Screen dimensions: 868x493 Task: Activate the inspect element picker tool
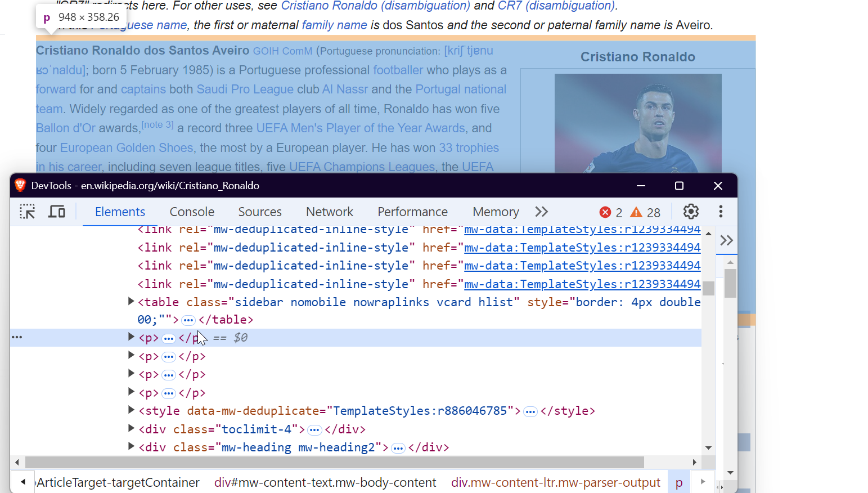tap(27, 212)
